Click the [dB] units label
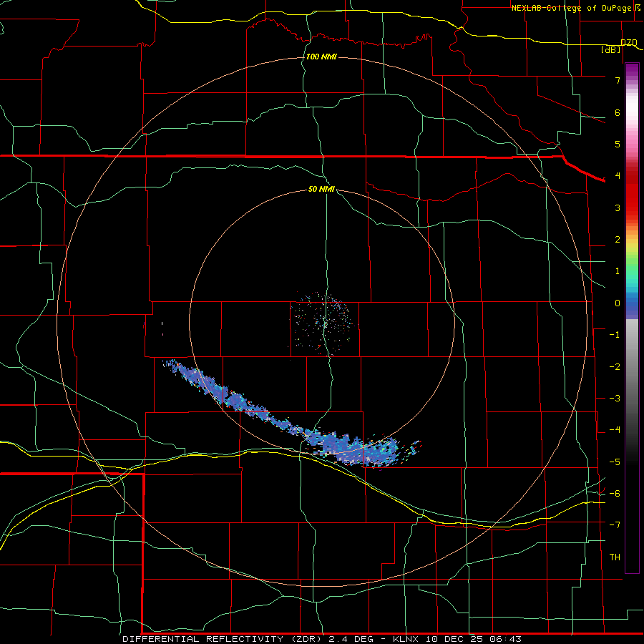Screen dimensions: 644x644 pos(611,49)
